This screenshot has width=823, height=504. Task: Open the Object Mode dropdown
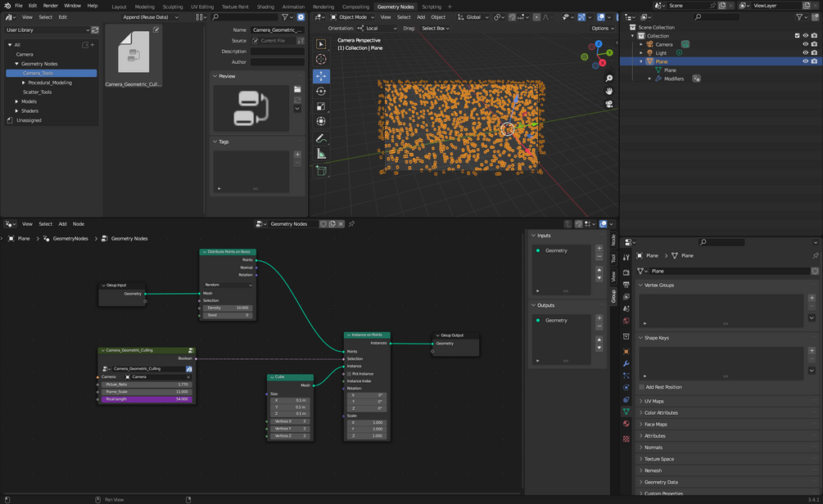click(351, 16)
